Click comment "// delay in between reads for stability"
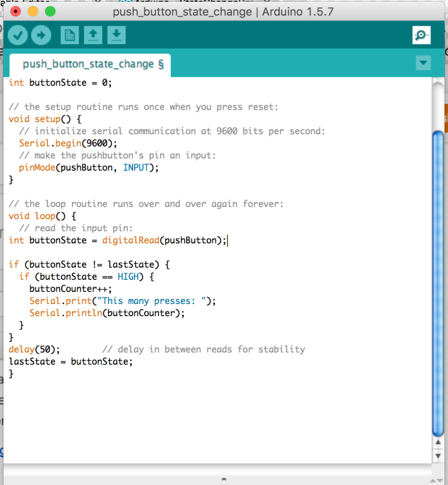This screenshot has height=485, width=448. click(x=204, y=349)
